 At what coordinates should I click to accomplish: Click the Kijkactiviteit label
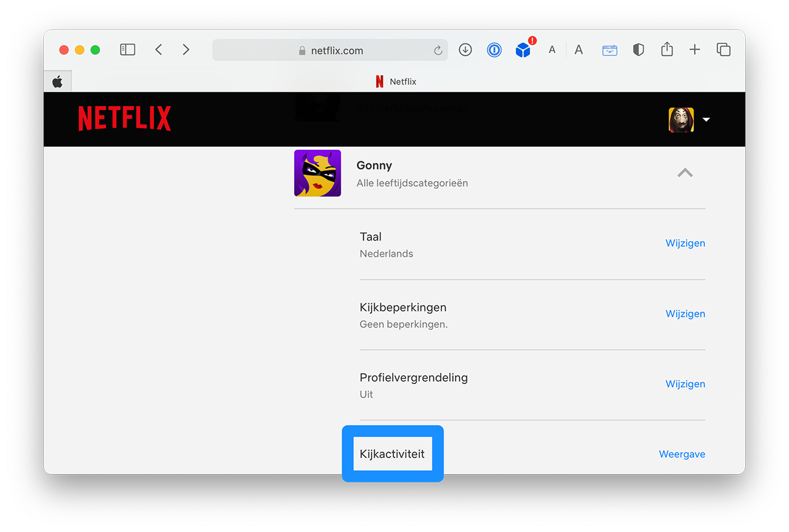point(393,454)
